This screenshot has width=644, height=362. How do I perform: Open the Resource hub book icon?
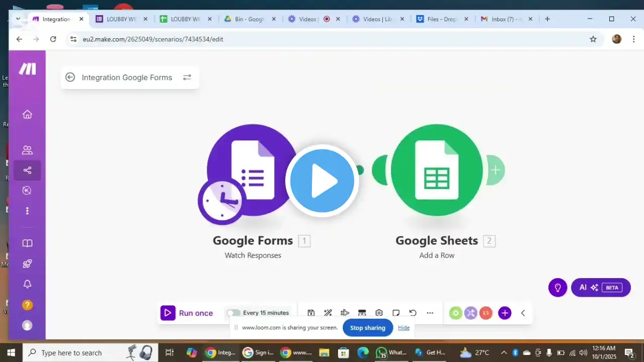click(27, 243)
